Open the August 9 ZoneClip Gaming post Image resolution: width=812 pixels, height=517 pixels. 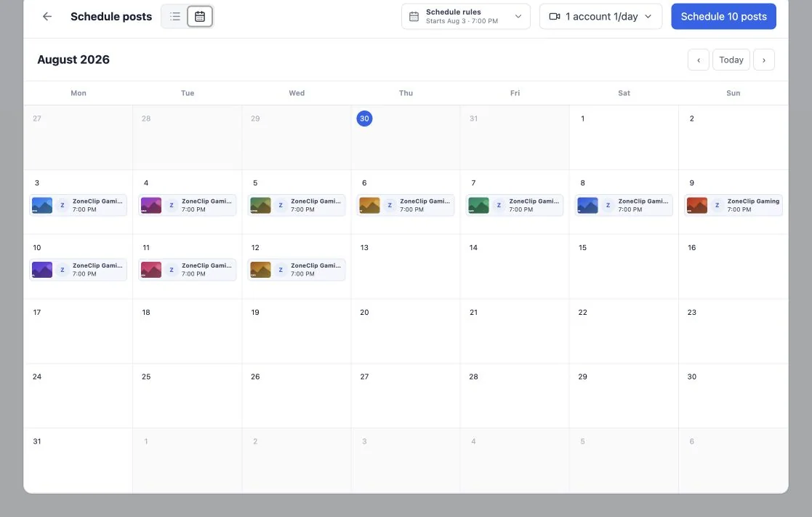click(733, 205)
